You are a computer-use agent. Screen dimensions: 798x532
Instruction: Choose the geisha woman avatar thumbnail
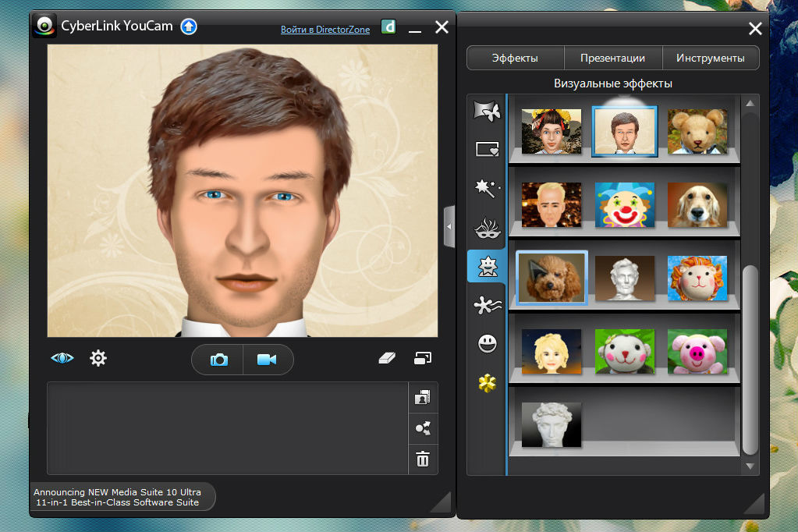coord(552,131)
